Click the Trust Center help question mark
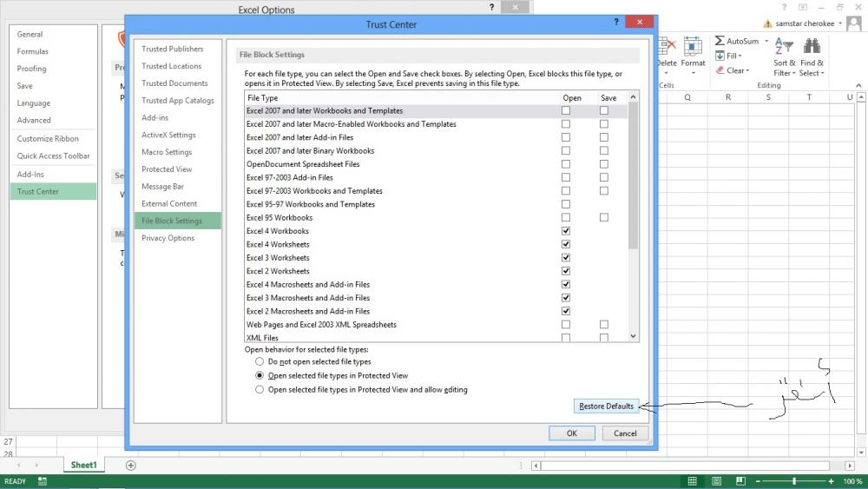 [x=615, y=22]
